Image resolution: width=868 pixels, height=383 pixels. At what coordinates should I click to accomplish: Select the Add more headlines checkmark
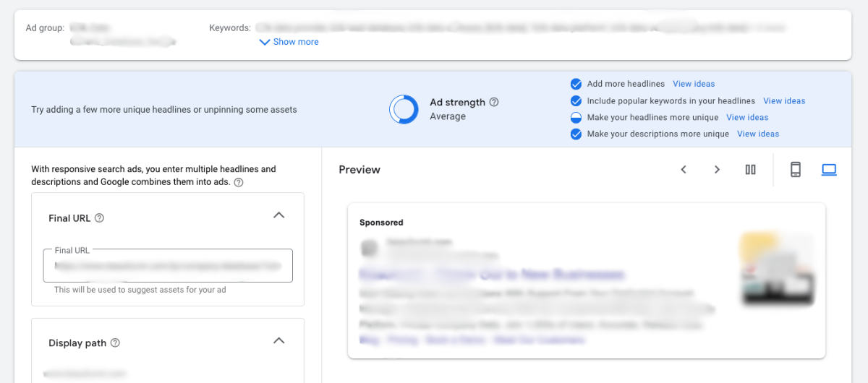point(576,84)
